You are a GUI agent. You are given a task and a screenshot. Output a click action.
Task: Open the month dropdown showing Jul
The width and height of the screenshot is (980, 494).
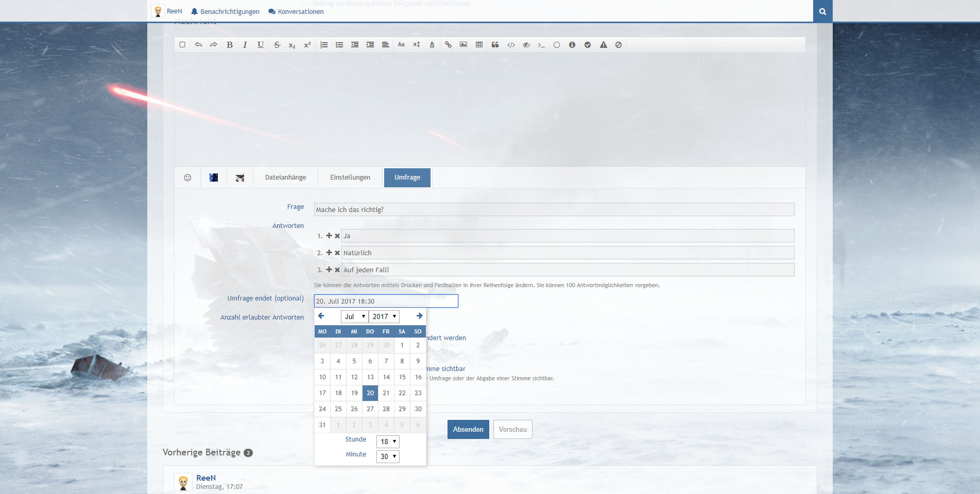[354, 316]
